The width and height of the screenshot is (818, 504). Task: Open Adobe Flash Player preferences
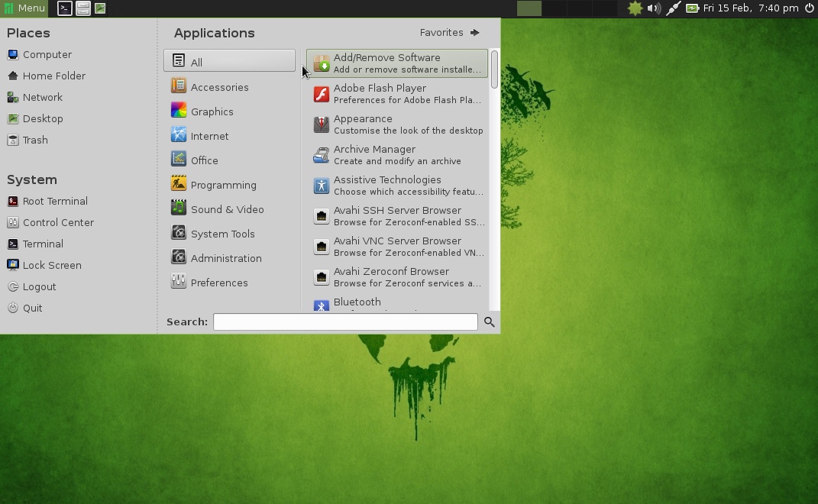380,93
